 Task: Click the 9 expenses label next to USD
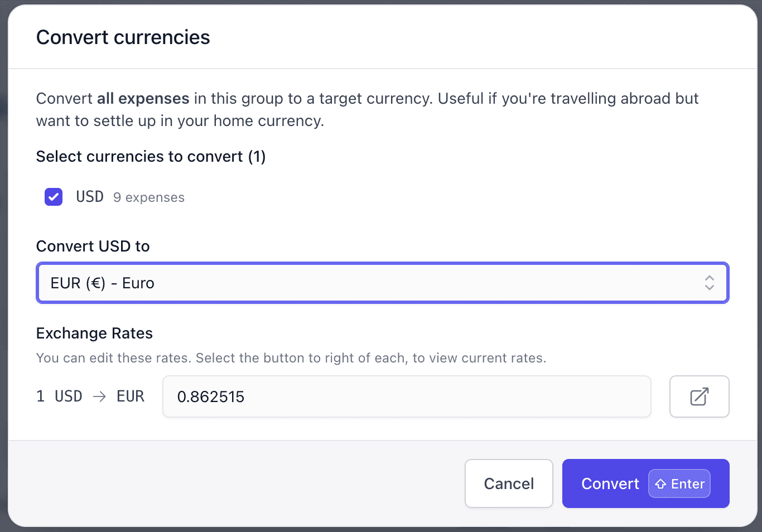click(148, 197)
